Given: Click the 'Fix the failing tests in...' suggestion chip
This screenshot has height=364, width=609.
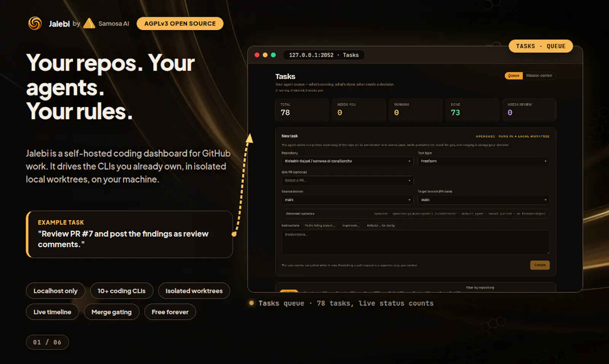Looking at the screenshot, I should (x=320, y=226).
